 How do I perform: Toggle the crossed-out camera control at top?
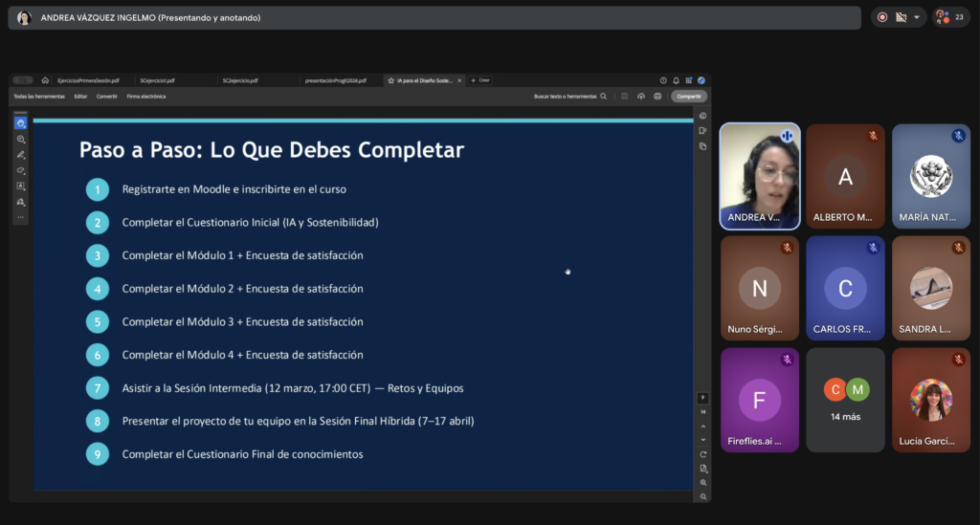point(901,17)
